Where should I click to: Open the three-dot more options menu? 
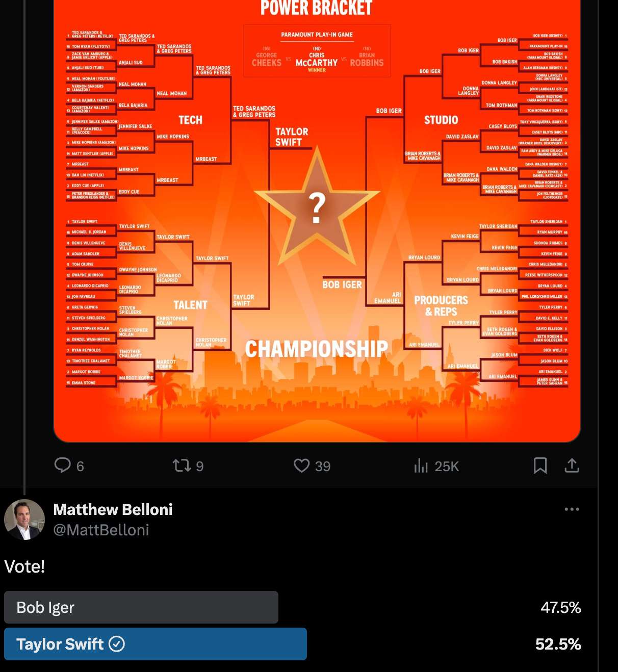(x=572, y=509)
